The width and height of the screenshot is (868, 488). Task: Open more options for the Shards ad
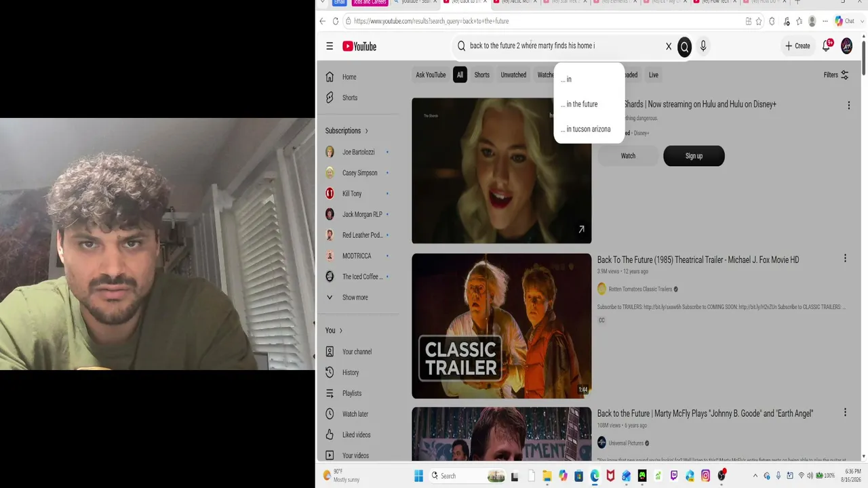[848, 105]
